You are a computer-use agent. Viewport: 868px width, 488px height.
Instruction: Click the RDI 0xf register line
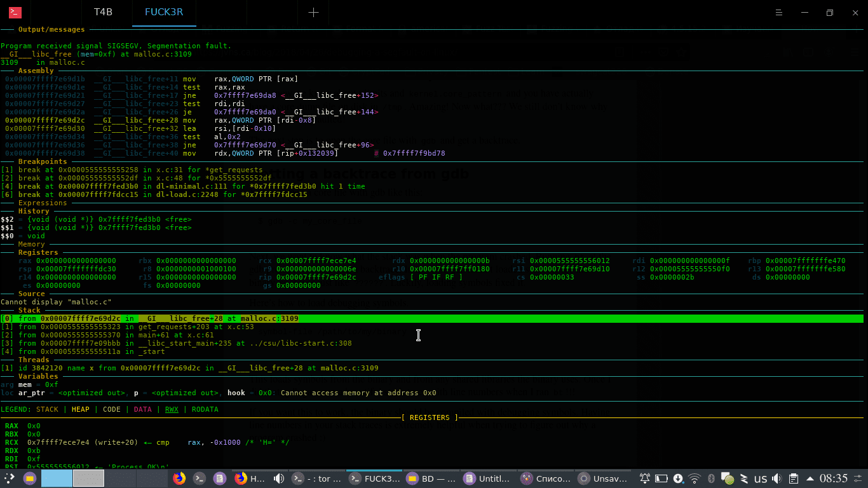pos(22,459)
